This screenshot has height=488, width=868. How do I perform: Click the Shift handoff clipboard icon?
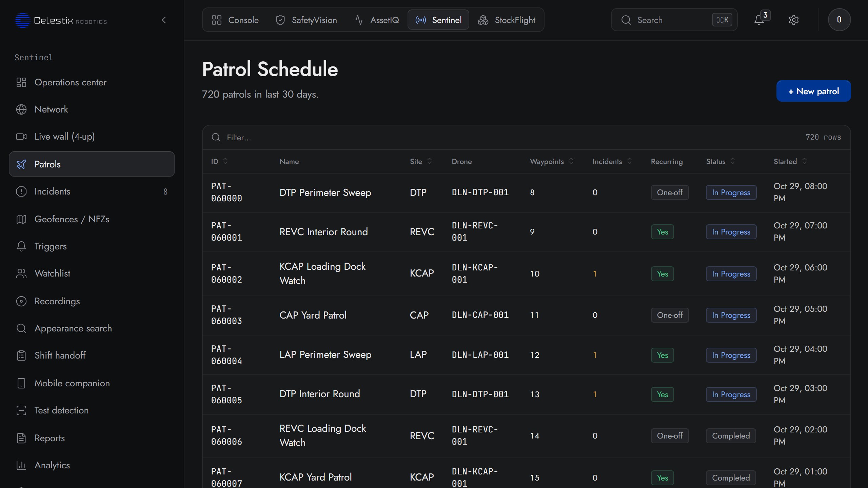point(21,355)
